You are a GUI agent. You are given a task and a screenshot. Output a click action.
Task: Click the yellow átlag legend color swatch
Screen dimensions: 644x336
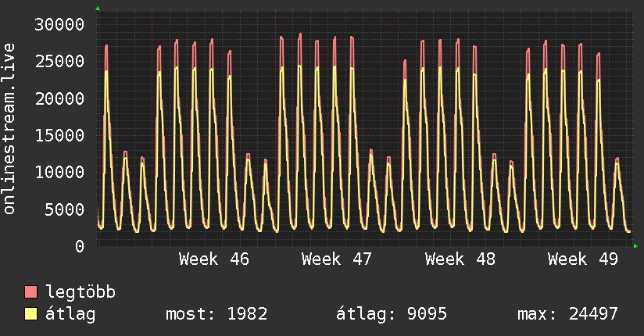[x=31, y=314]
